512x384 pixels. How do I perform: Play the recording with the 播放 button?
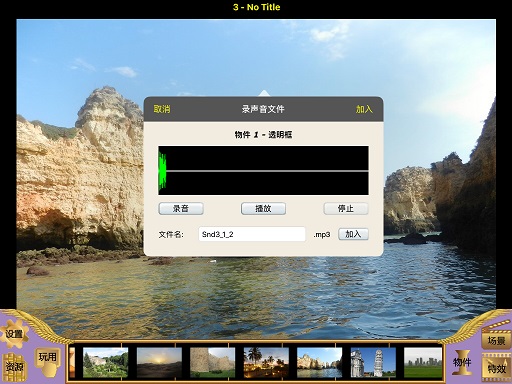(x=263, y=209)
